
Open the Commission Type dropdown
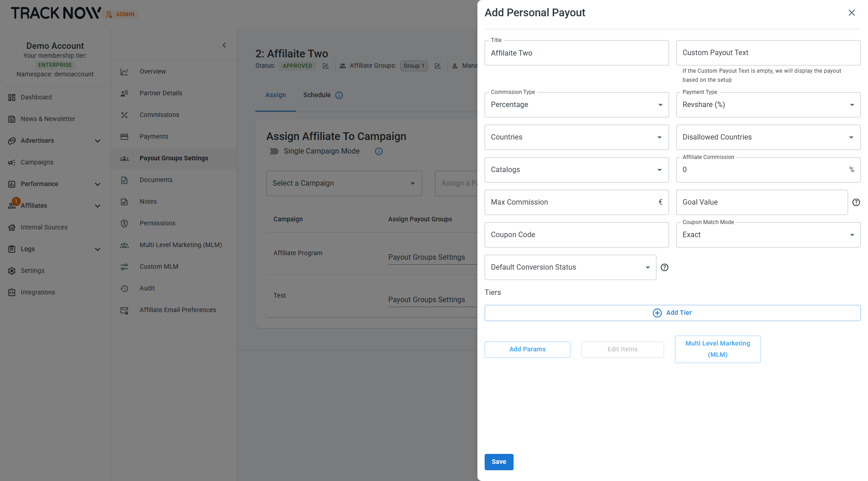[576, 105]
